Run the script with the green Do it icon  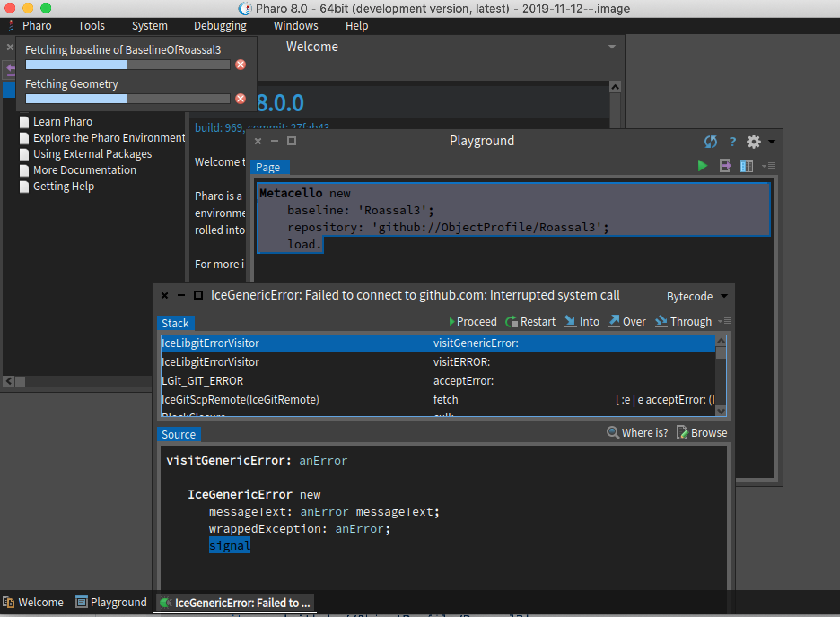(702, 165)
